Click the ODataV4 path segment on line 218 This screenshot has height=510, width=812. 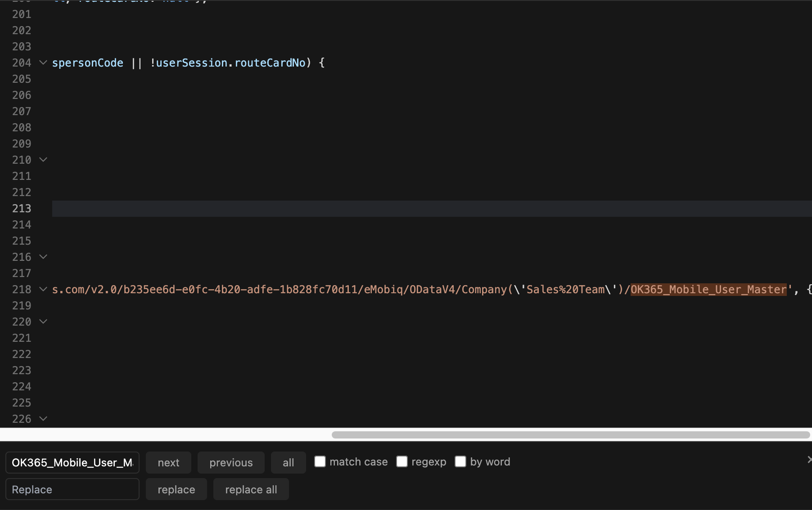pos(432,290)
